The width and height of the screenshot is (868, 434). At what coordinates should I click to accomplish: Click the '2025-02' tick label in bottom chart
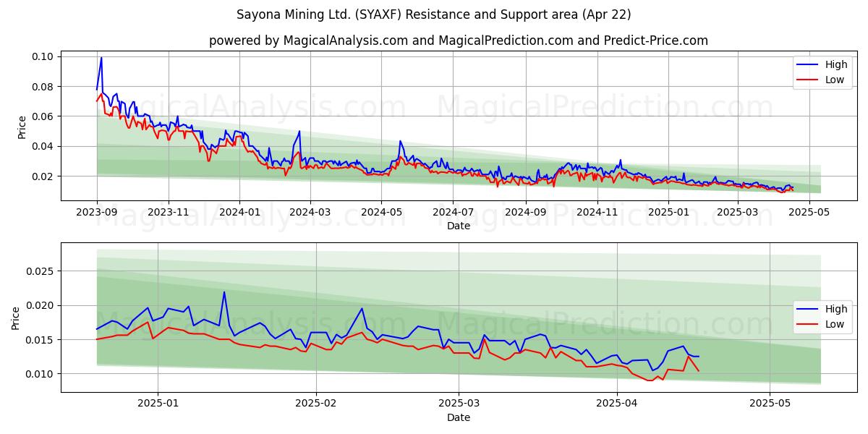click(317, 404)
